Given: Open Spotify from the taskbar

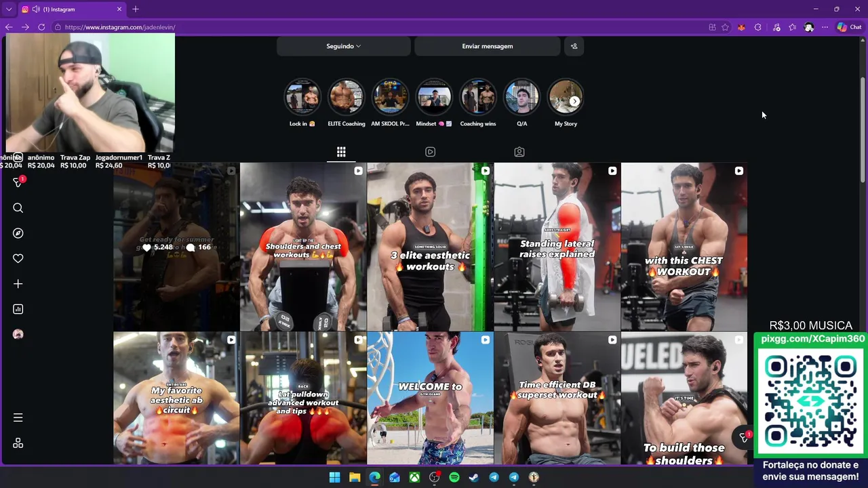Looking at the screenshot, I should tap(454, 477).
